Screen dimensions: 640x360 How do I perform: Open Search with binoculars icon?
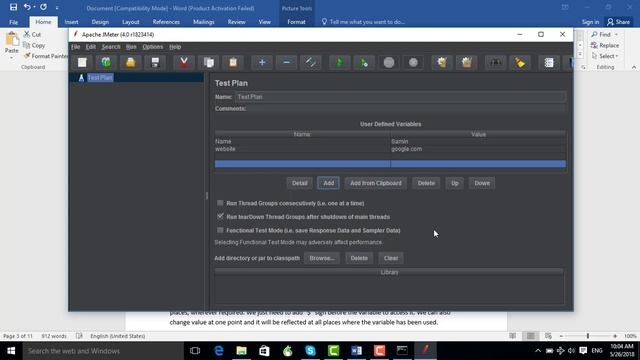pyautogui.click(x=496, y=62)
